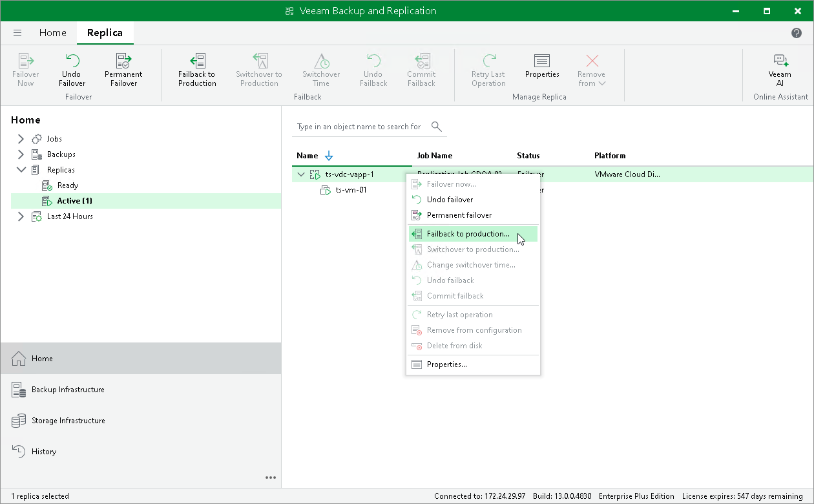
Task: Click the 1 replica selected status text
Action: coord(40,496)
